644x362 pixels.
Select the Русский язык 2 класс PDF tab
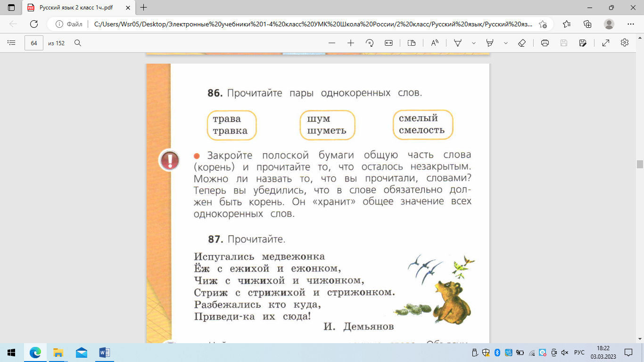[x=75, y=8]
